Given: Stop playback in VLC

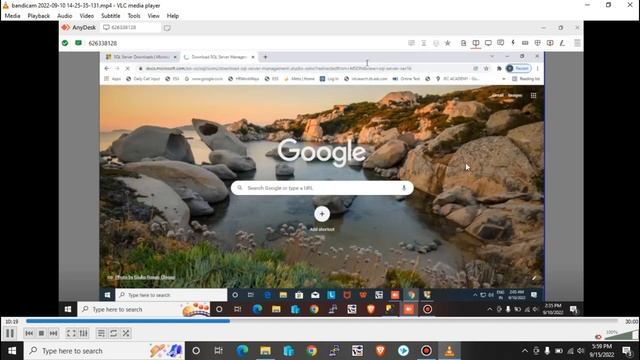Looking at the screenshot, I should click(41, 333).
